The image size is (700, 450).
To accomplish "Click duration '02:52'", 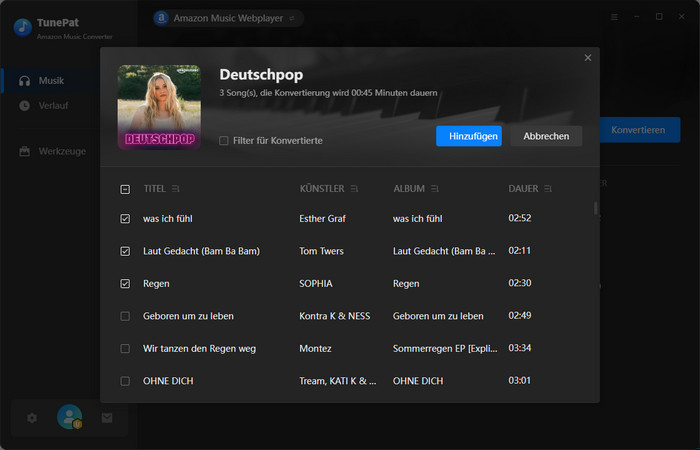I will point(520,218).
